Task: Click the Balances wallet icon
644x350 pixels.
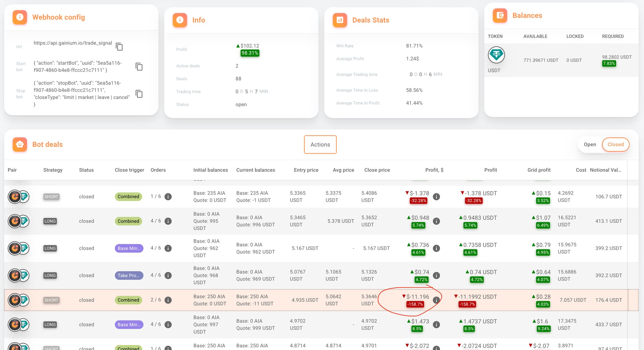Action: (500, 15)
